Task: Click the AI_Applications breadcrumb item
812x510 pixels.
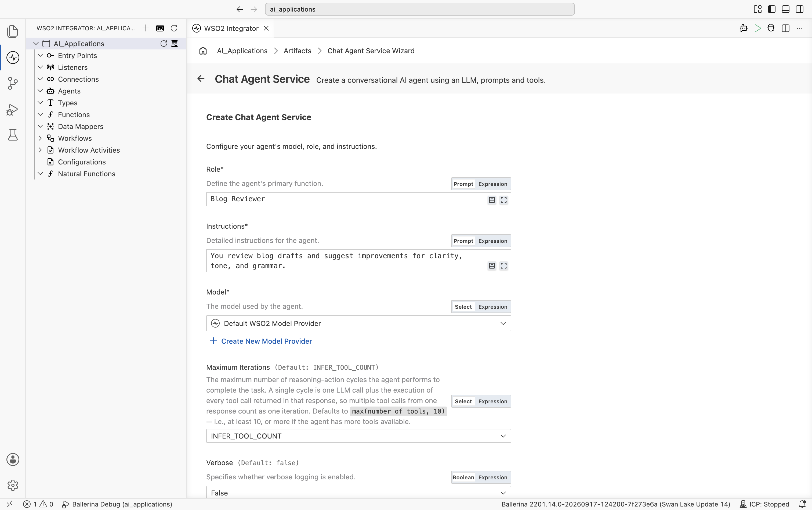Action: [242, 51]
